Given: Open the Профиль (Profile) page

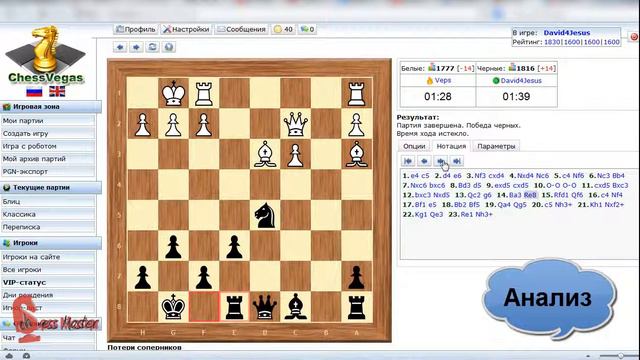Looking at the screenshot, I should coord(136,29).
